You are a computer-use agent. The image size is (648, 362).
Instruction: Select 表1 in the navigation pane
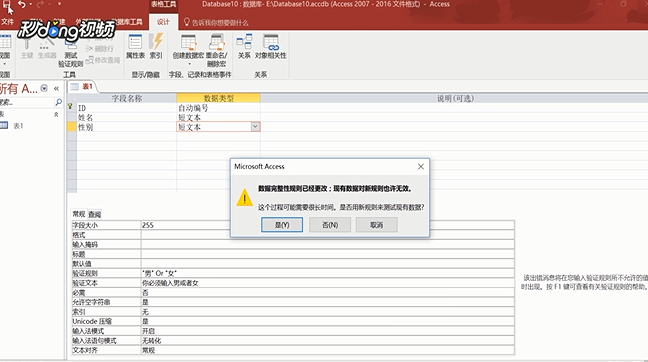(18, 126)
